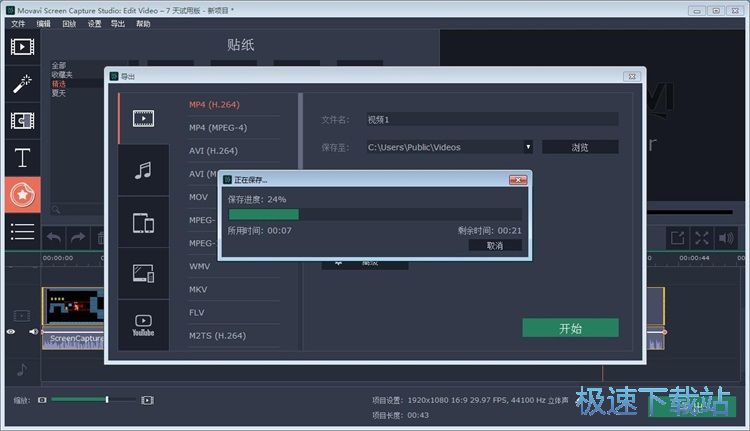Mute the video track speaker icon
Image resolution: width=750 pixels, height=431 pixels.
pyautogui.click(x=33, y=332)
